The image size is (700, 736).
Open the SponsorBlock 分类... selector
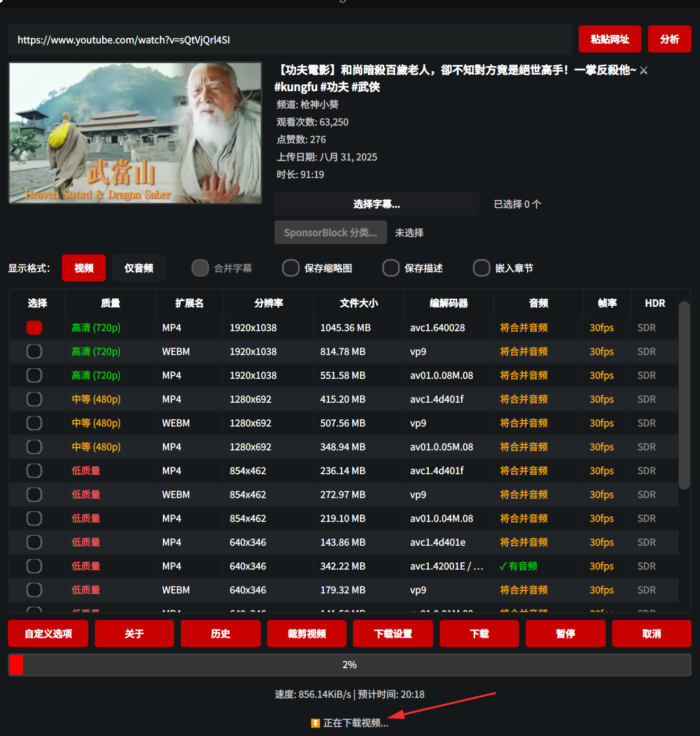[x=331, y=233]
